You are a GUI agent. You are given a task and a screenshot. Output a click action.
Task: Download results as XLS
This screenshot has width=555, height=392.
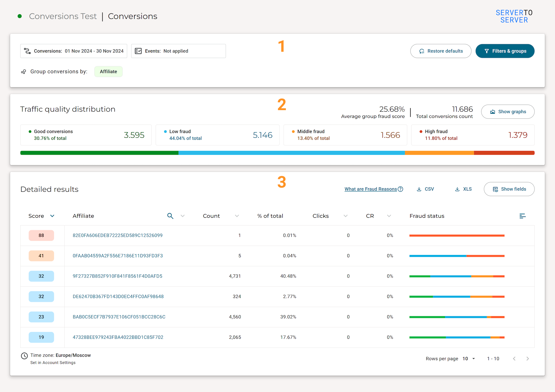pyautogui.click(x=463, y=189)
